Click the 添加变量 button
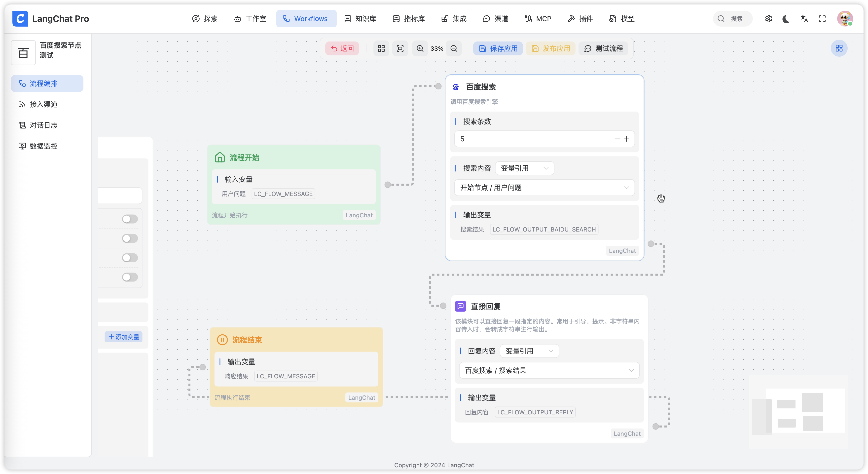 click(x=124, y=337)
